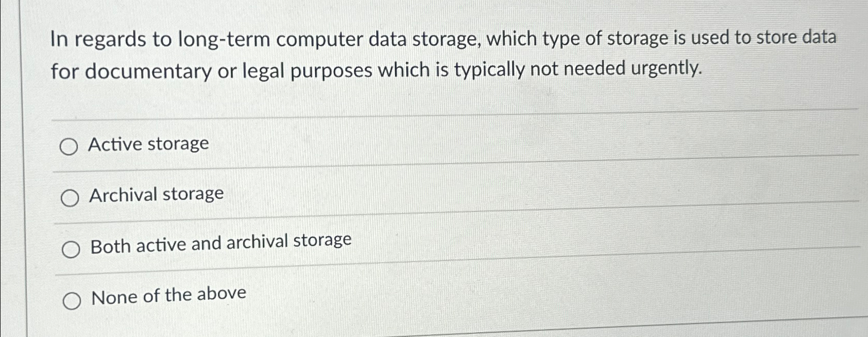Click the empty circle beside Active storage
The width and height of the screenshot is (868, 337).
coord(70,146)
